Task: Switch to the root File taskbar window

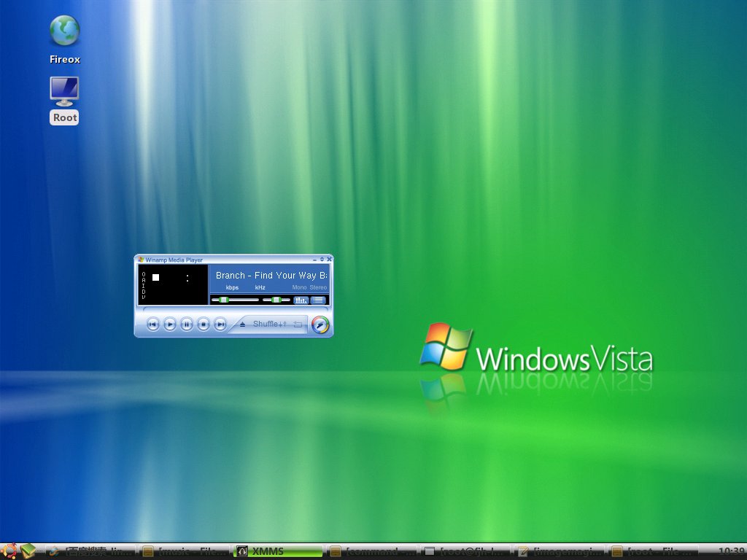Action: click(x=654, y=552)
